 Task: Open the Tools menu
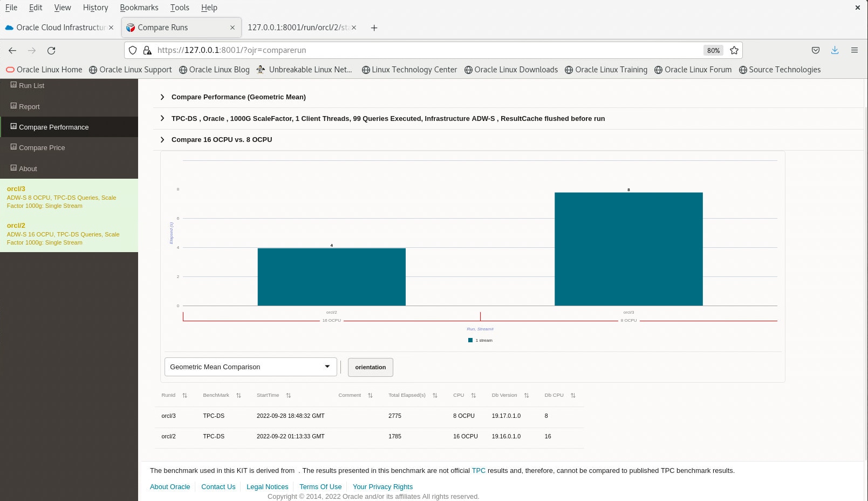(180, 8)
